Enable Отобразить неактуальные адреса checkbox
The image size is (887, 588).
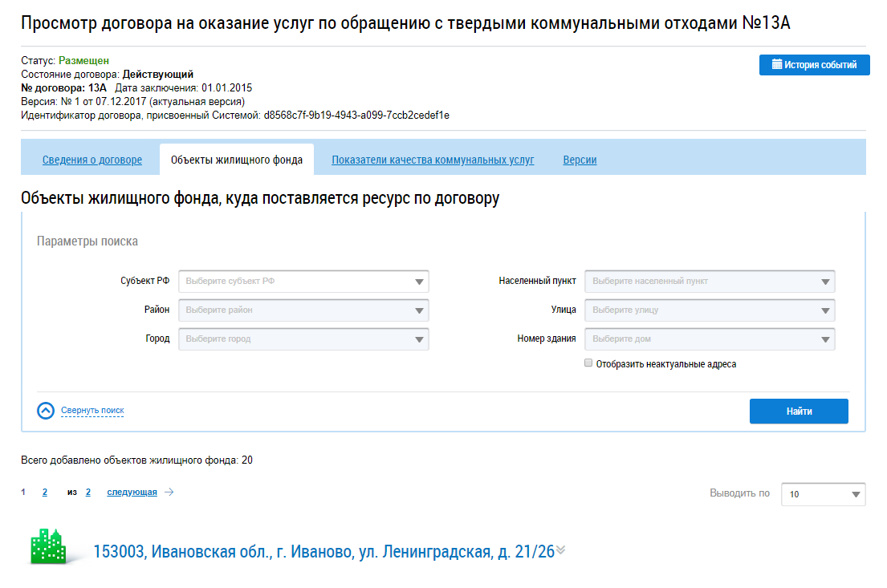tap(588, 363)
